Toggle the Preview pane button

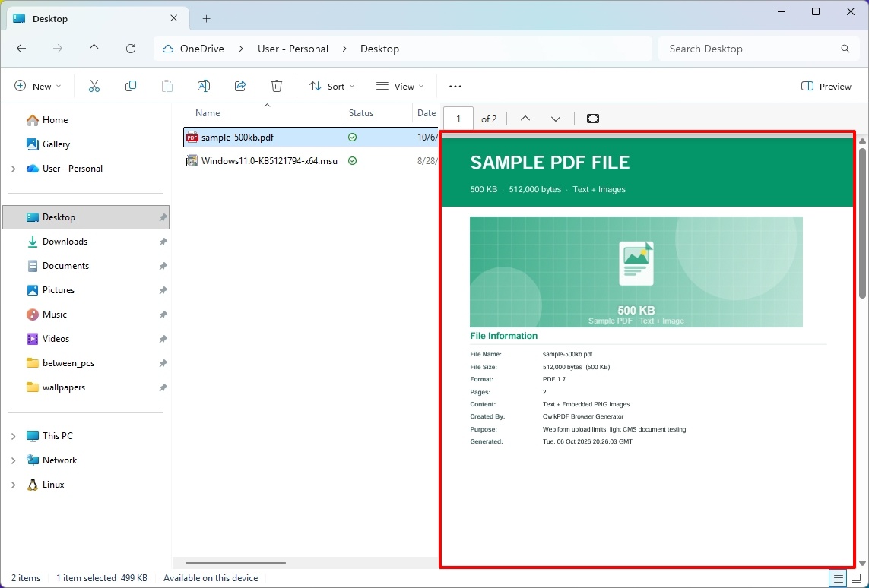click(x=826, y=86)
